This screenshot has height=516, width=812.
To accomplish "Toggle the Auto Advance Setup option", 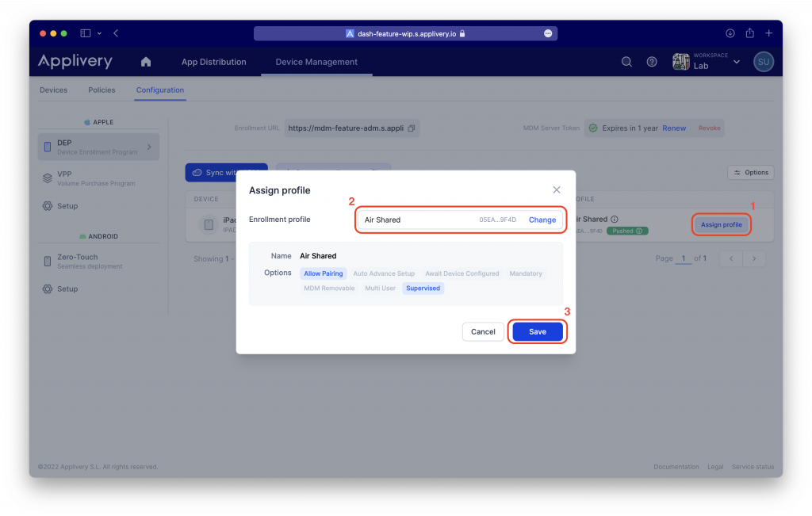I will click(x=384, y=273).
